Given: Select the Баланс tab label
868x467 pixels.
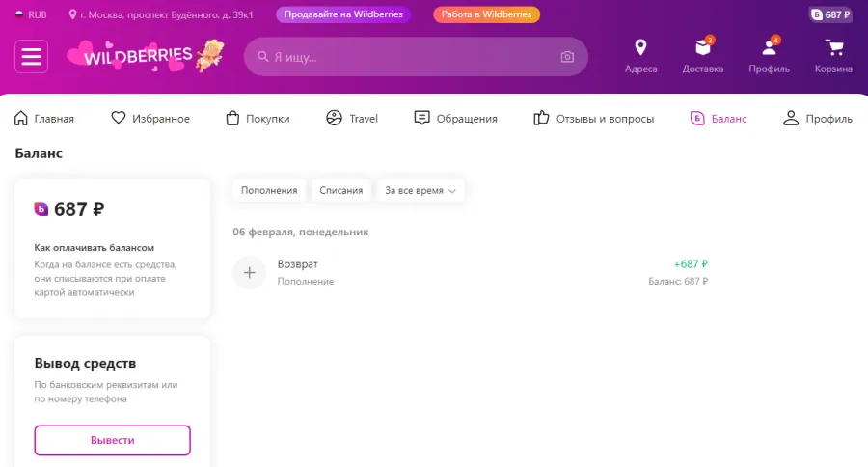Looking at the screenshot, I should pos(729,119).
